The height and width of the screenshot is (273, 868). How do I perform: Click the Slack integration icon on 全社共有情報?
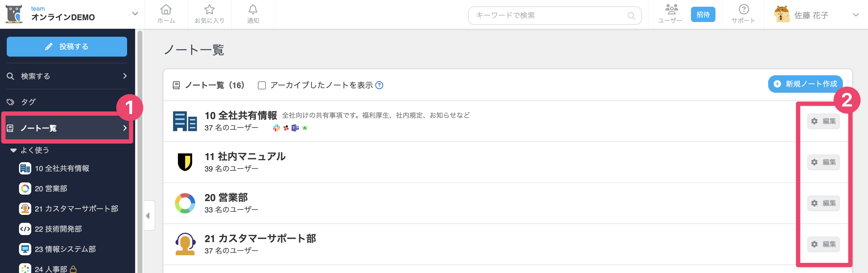click(276, 128)
